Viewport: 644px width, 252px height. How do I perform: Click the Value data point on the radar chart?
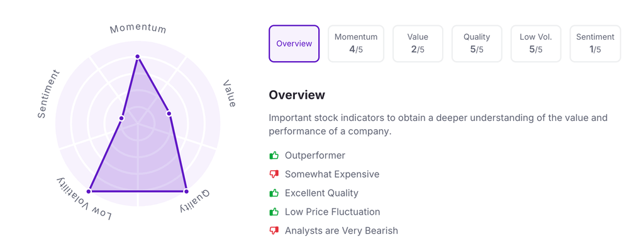(169, 113)
